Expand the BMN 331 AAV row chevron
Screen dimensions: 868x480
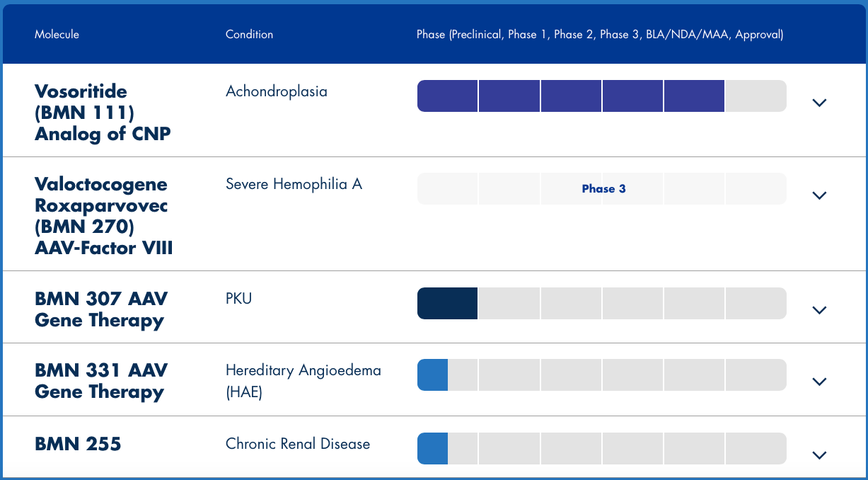pyautogui.click(x=819, y=382)
